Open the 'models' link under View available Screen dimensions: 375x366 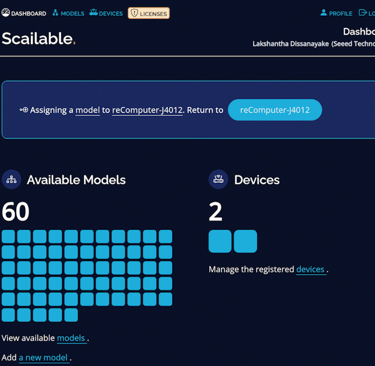(x=71, y=338)
